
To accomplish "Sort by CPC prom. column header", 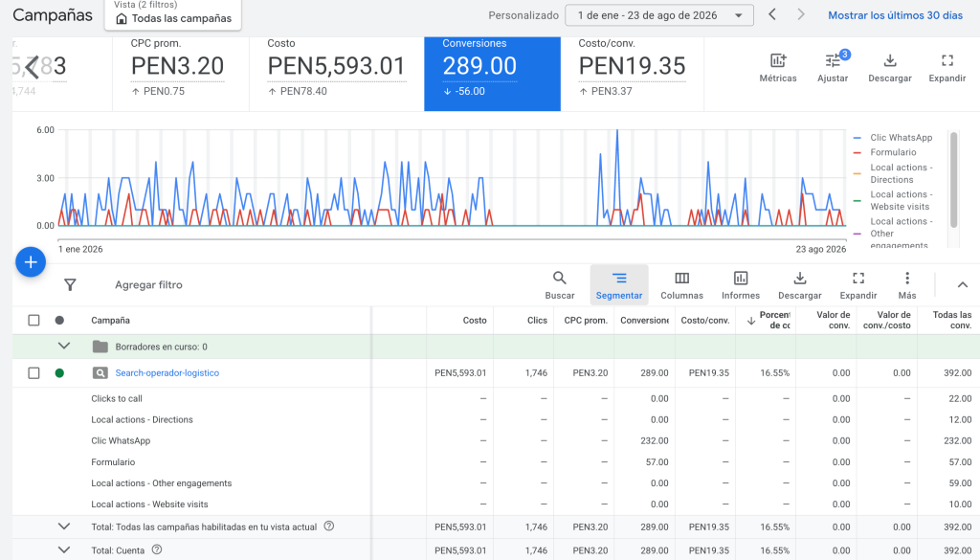I will [x=586, y=320].
